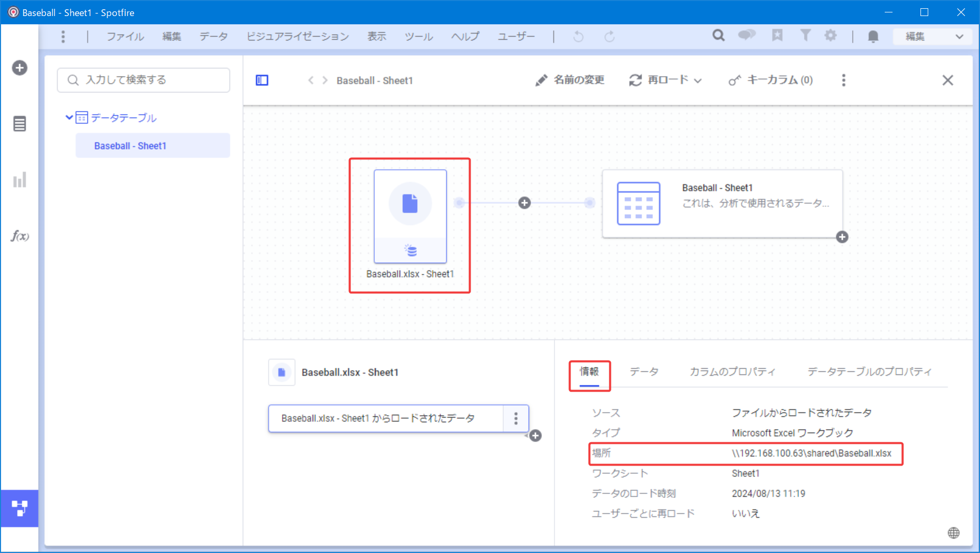
Task: Open the ツール menu
Action: pyautogui.click(x=419, y=36)
